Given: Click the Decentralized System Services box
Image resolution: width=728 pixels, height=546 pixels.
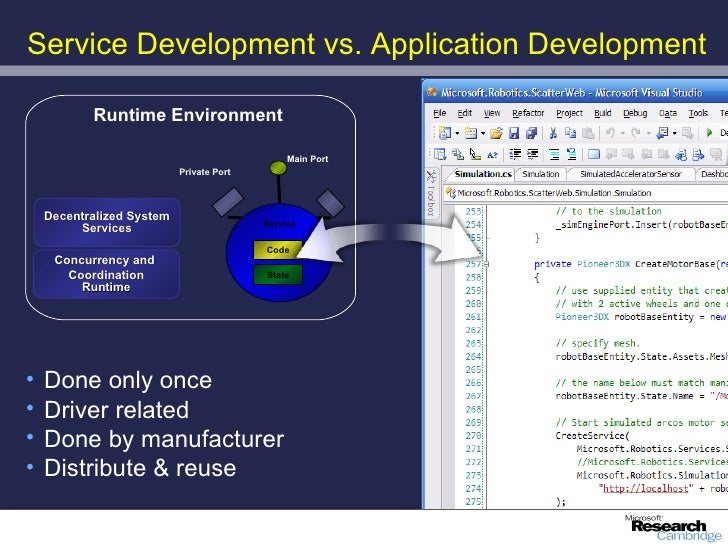Looking at the screenshot, I should [x=107, y=222].
